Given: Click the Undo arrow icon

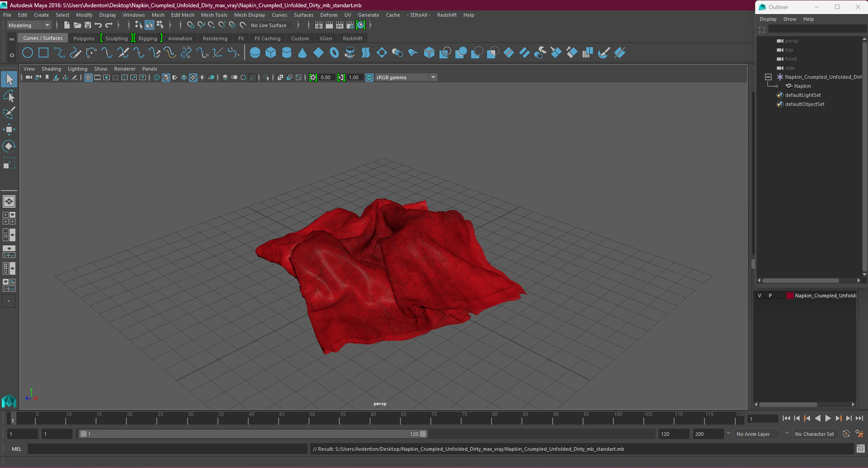Looking at the screenshot, I should 98,25.
